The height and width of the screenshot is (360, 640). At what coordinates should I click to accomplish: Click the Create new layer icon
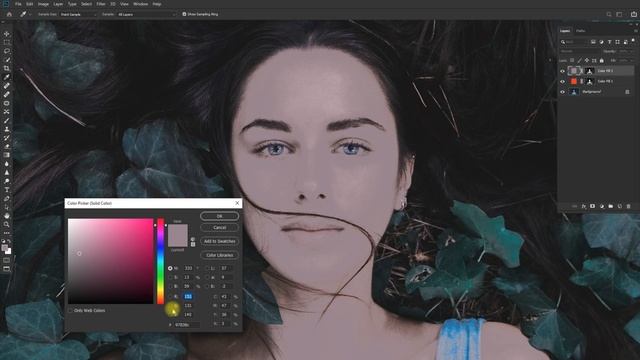coord(620,207)
